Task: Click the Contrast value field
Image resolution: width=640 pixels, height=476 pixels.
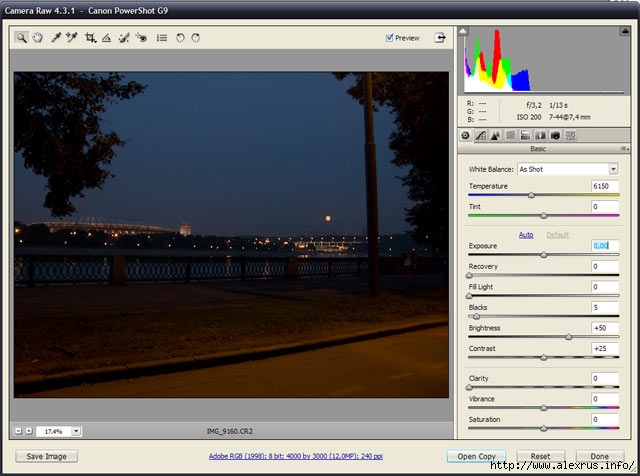Action: 604,349
